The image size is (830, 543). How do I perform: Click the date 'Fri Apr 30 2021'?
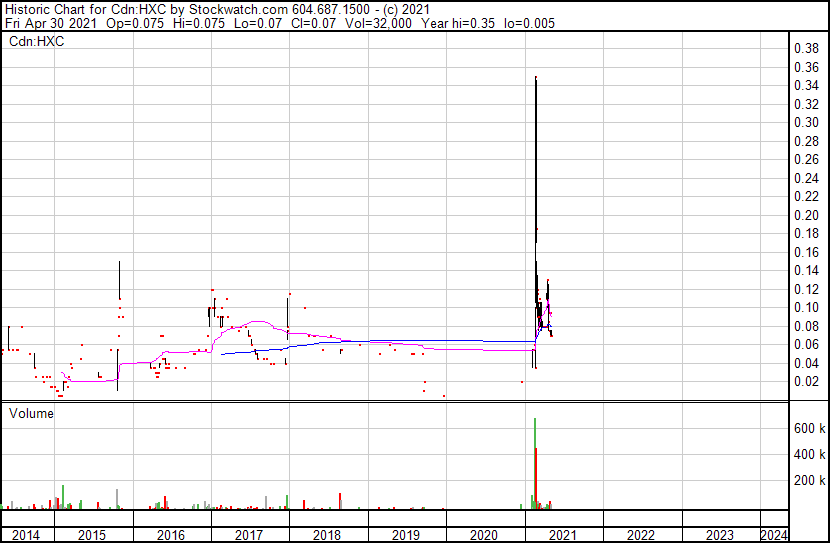point(51,23)
